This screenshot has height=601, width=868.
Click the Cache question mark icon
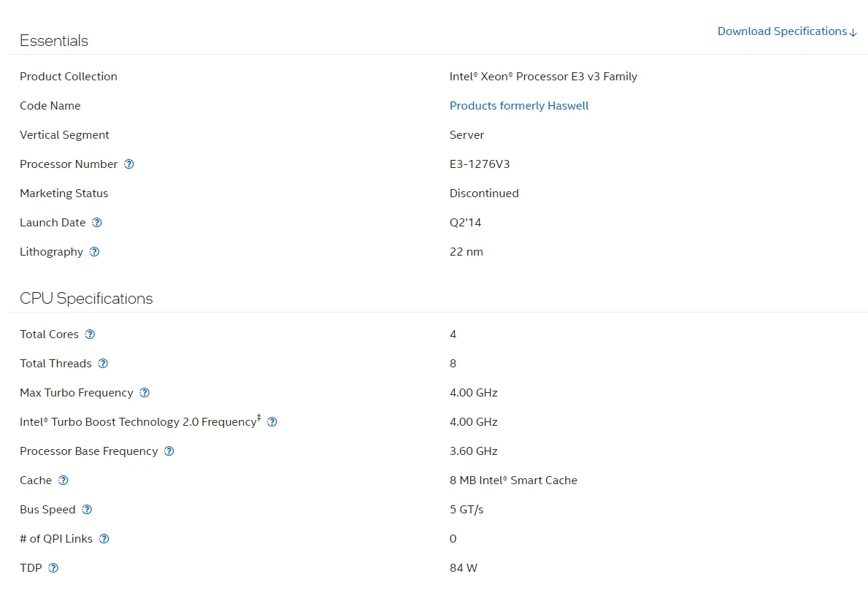click(x=64, y=481)
